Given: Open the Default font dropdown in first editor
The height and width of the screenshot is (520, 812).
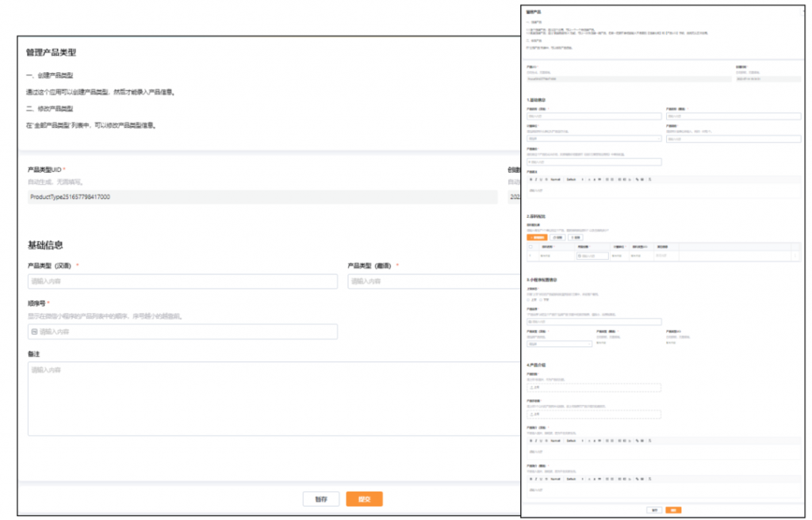Looking at the screenshot, I should [x=572, y=179].
